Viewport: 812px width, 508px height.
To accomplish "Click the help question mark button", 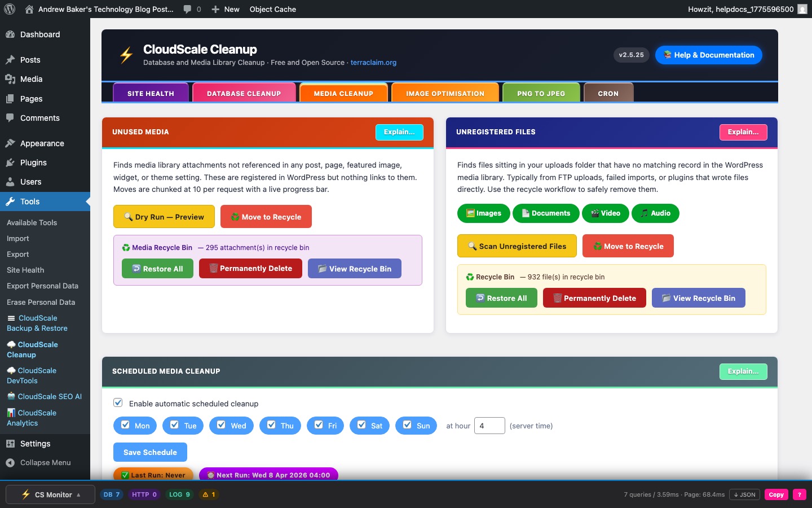I will point(799,494).
